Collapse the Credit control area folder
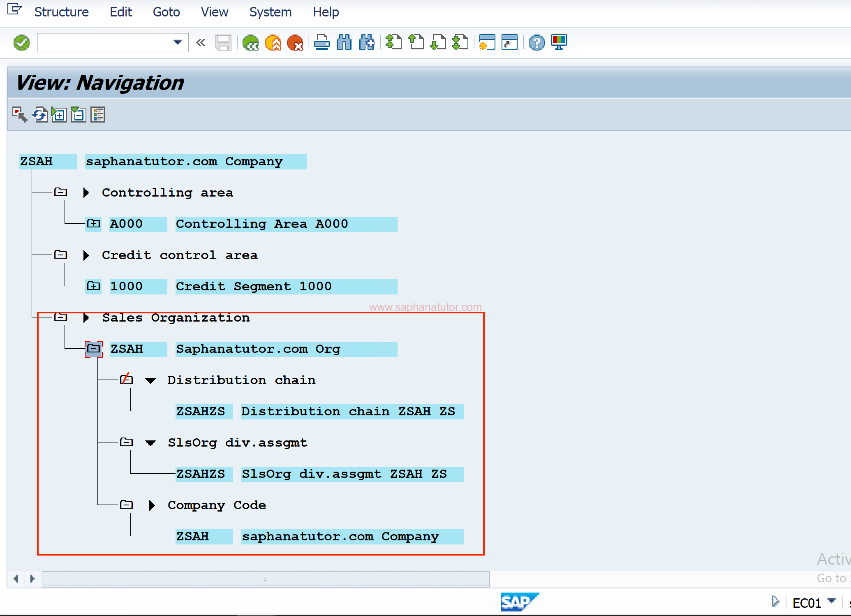 (x=60, y=255)
